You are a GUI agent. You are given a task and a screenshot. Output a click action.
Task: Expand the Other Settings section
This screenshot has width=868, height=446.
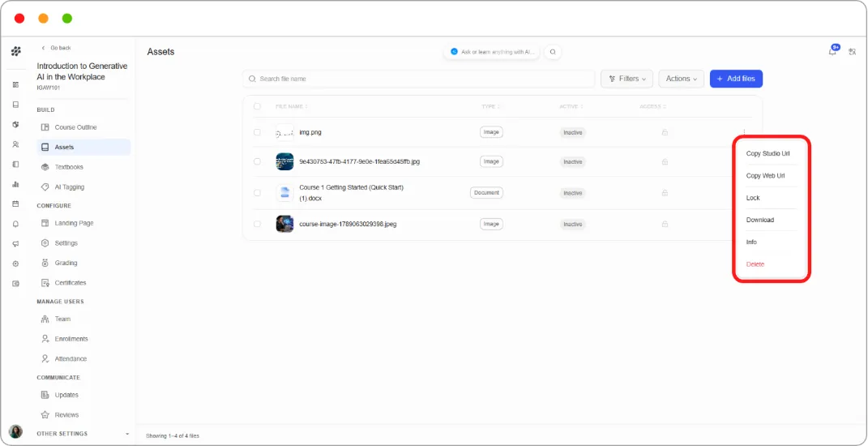point(83,433)
